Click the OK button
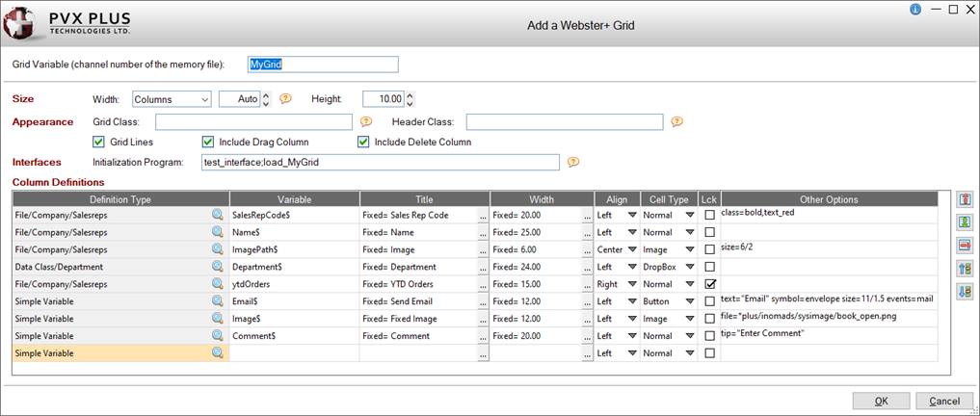 (x=882, y=401)
